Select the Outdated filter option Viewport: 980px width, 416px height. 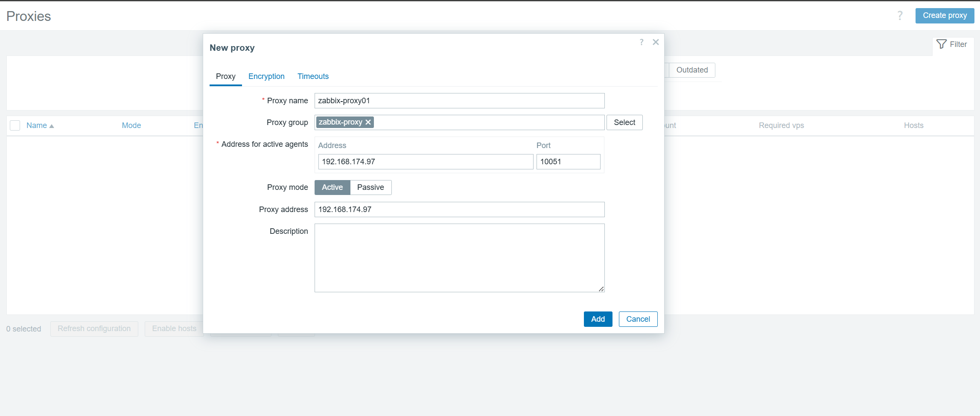pyautogui.click(x=692, y=70)
